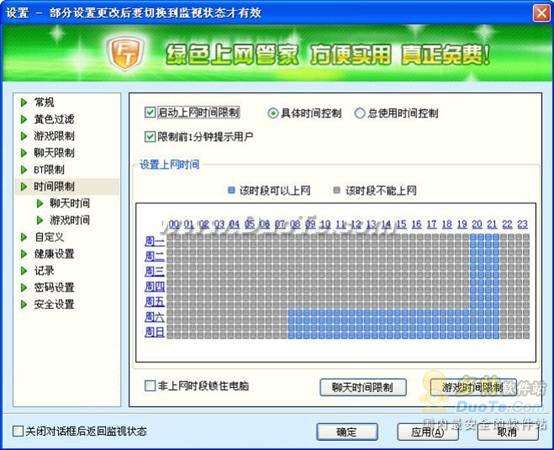Screen dimensions: 554x450
Task: Select 具体时间控制 radio button
Action: 273,113
